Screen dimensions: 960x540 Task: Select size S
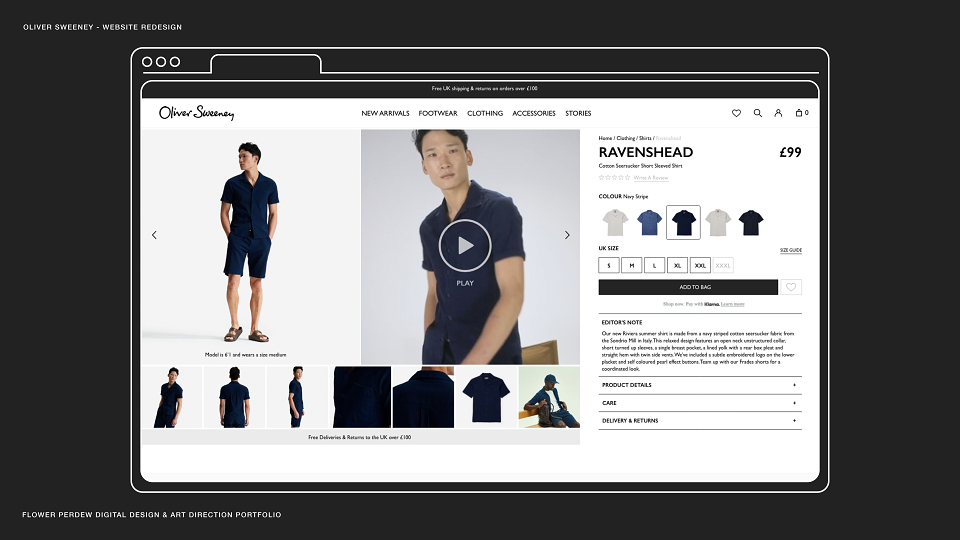coord(609,266)
